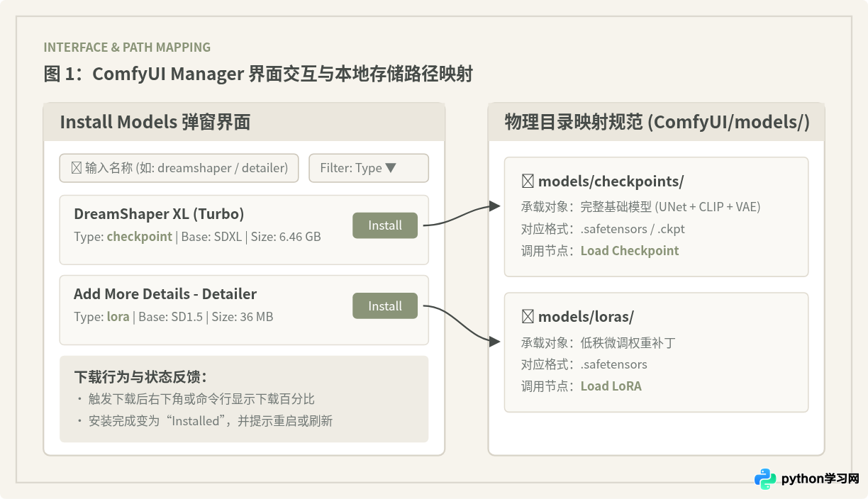Image resolution: width=868 pixels, height=499 pixels.
Task: Click the folder icon beside models/loras/
Action: point(528,317)
